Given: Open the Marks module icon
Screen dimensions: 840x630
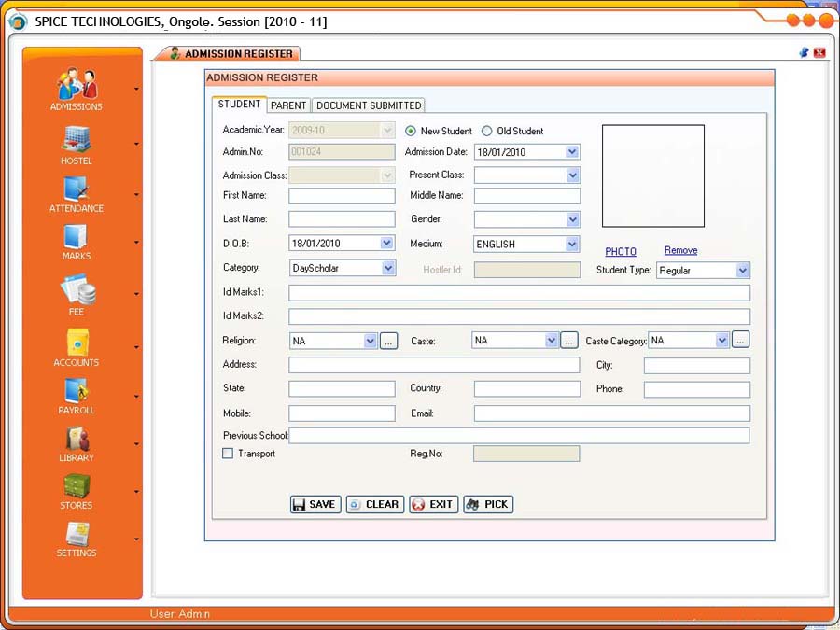Looking at the screenshot, I should [x=77, y=236].
